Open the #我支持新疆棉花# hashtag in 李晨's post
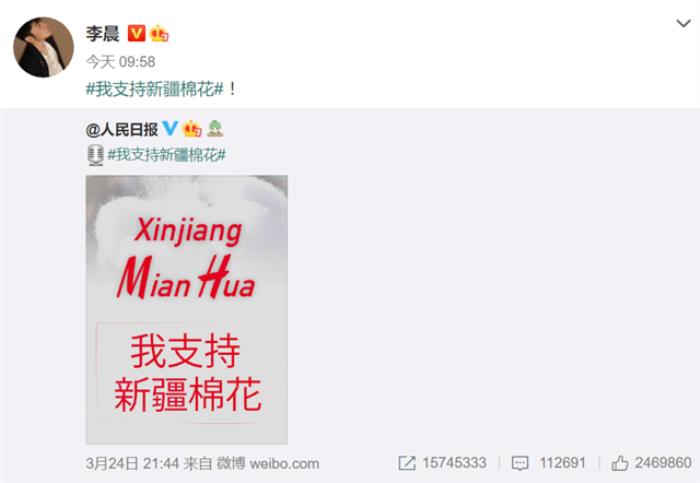This screenshot has height=483, width=700. tap(154, 89)
